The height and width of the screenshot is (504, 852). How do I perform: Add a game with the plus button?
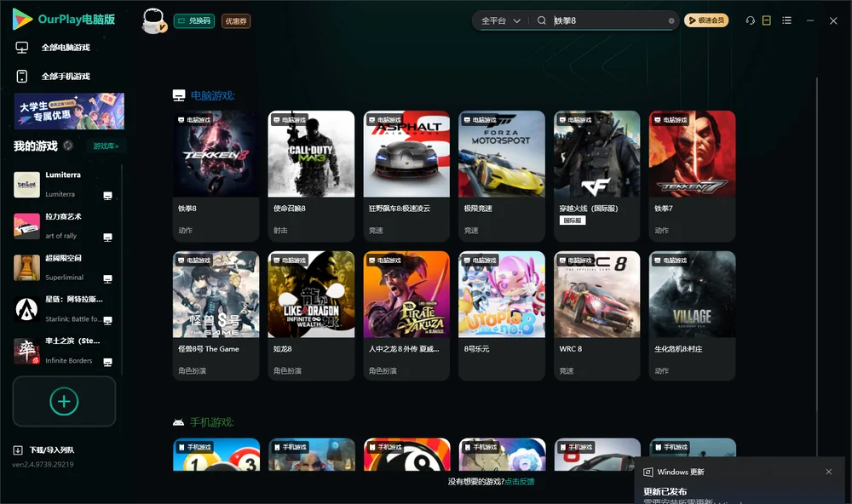point(64,401)
